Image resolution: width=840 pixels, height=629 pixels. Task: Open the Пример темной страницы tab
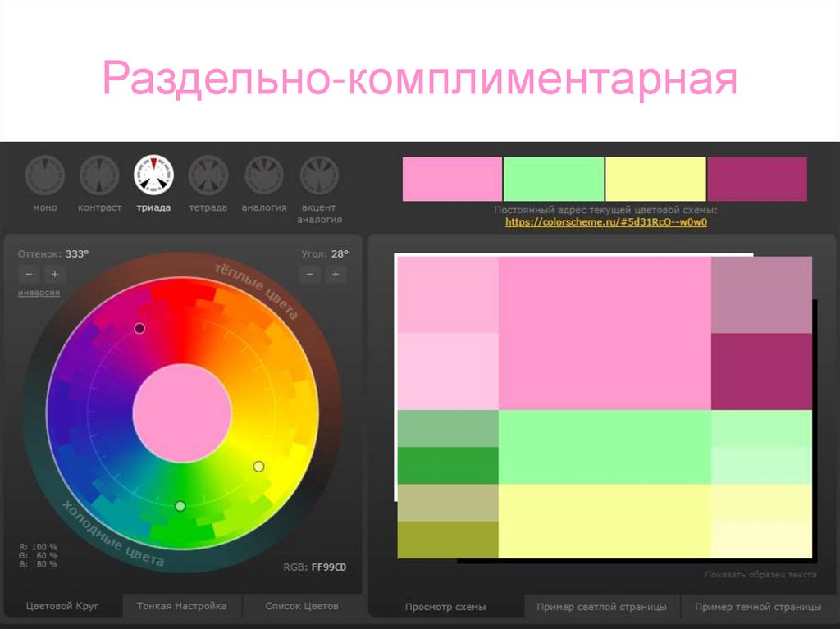click(x=758, y=607)
